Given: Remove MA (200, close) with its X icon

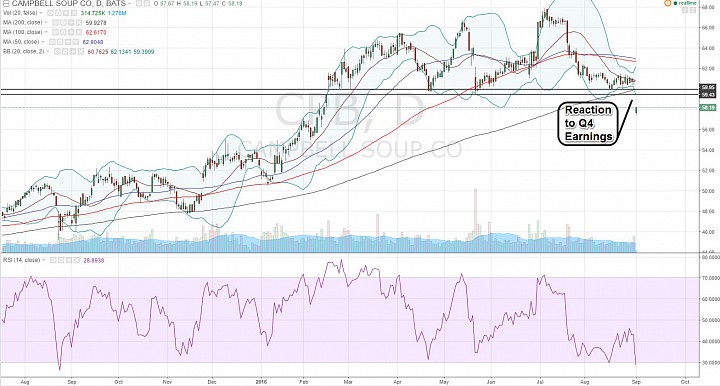Looking at the screenshot, I should click(x=79, y=22).
